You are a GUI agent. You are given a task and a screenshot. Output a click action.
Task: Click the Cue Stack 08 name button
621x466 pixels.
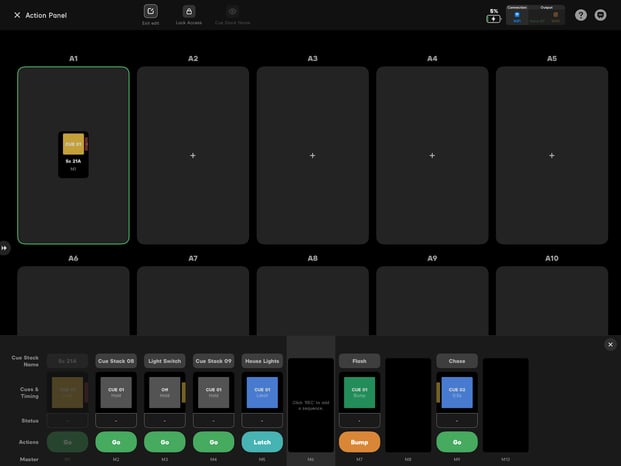(116, 361)
